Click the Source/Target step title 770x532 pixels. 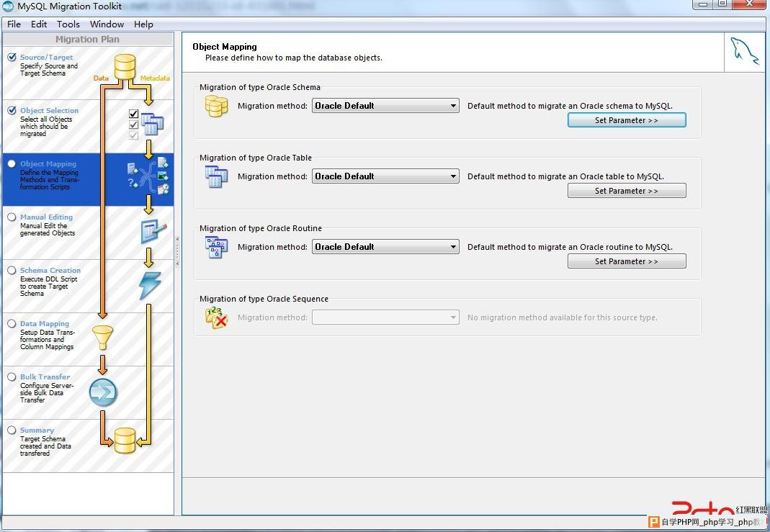(x=46, y=57)
